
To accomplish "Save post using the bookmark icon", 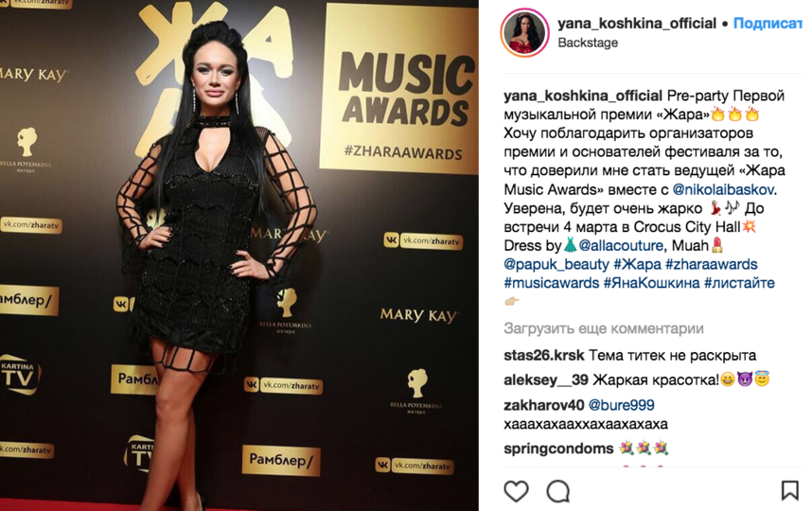I will (789, 490).
